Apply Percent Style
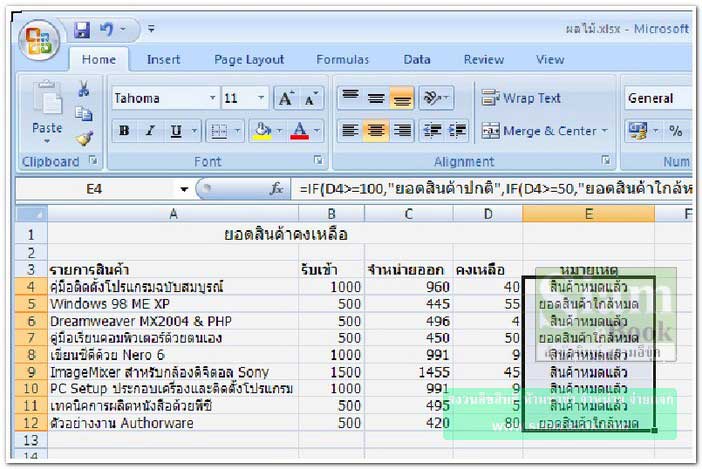The height and width of the screenshot is (469, 702). click(675, 131)
